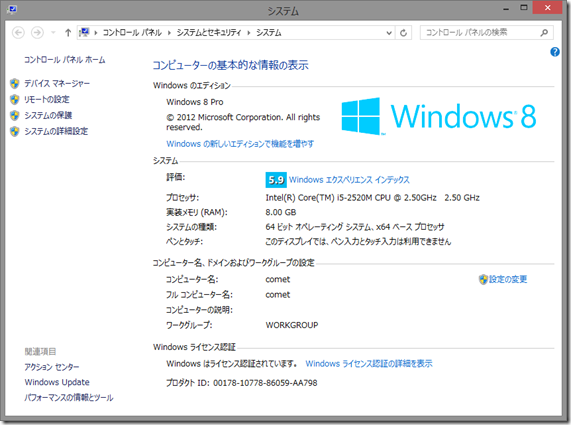
Task: Expand the chevron before コントロール パネル breadcrumb
Action: 96,33
